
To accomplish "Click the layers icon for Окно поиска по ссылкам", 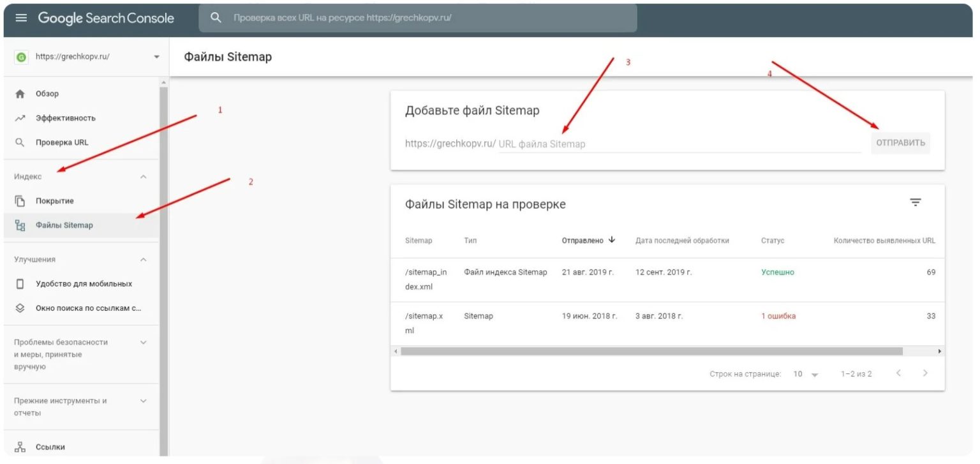I will pos(20,308).
